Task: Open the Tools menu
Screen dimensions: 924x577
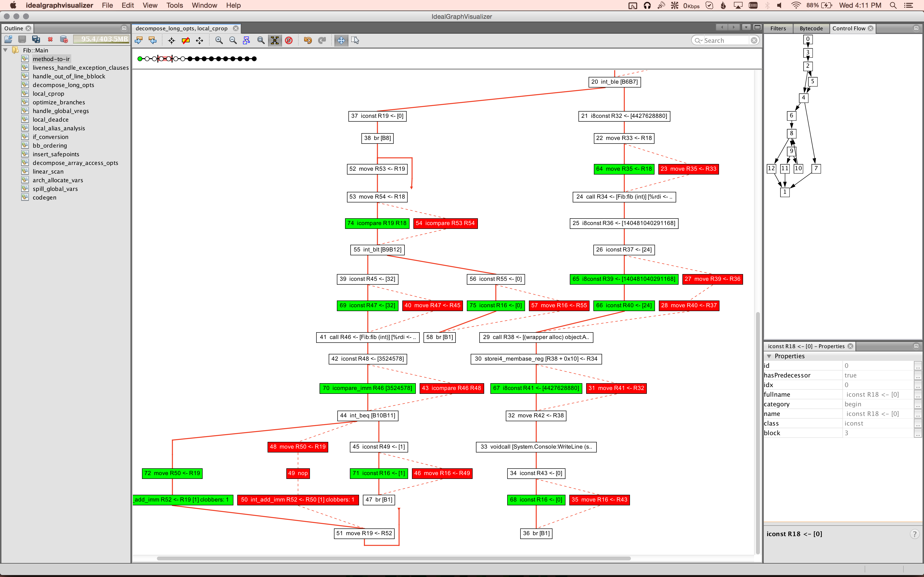Action: pos(174,5)
